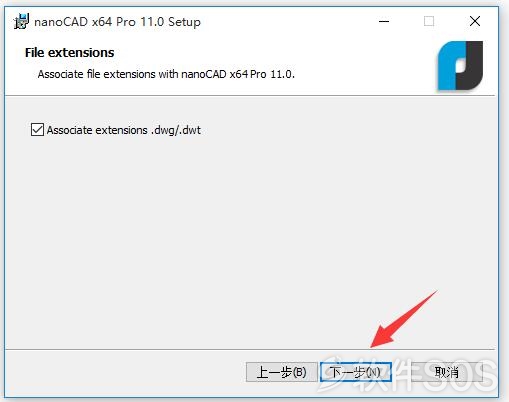This screenshot has width=509, height=402.
Task: Click the greyed-out maximize window button
Action: (x=429, y=21)
